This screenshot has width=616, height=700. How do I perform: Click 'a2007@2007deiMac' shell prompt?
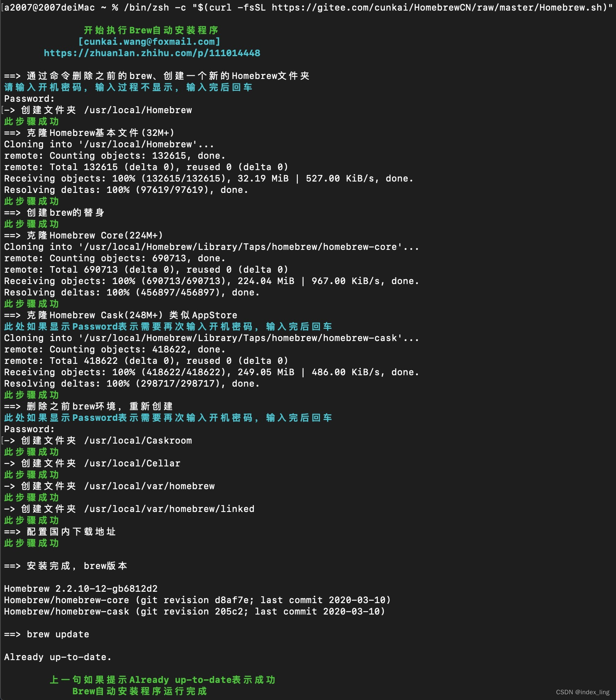click(49, 7)
